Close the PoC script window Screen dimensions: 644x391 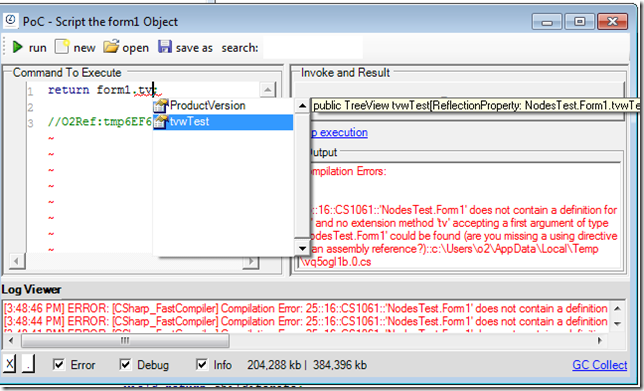(612, 22)
